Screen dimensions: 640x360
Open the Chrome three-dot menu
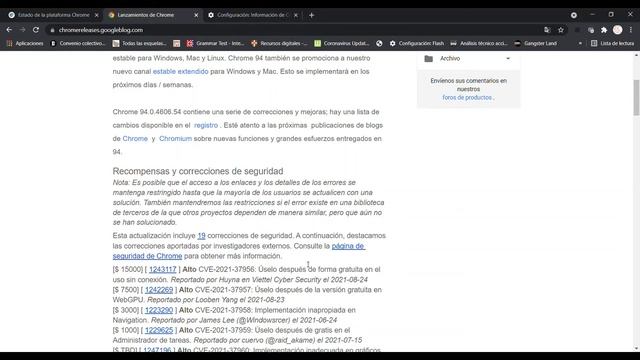631,30
